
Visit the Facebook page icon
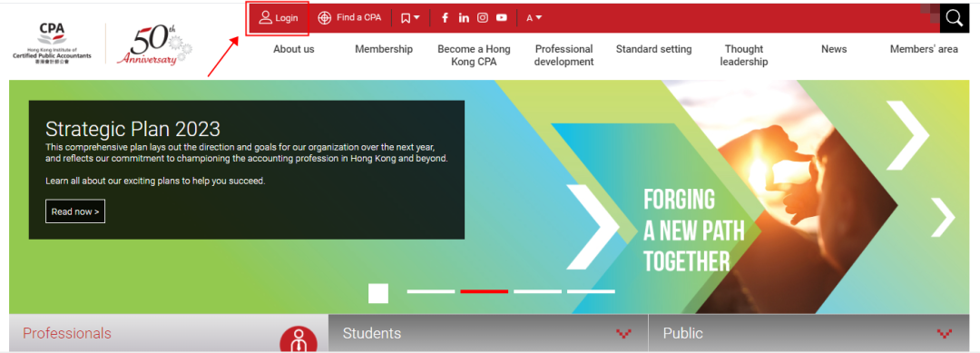445,18
